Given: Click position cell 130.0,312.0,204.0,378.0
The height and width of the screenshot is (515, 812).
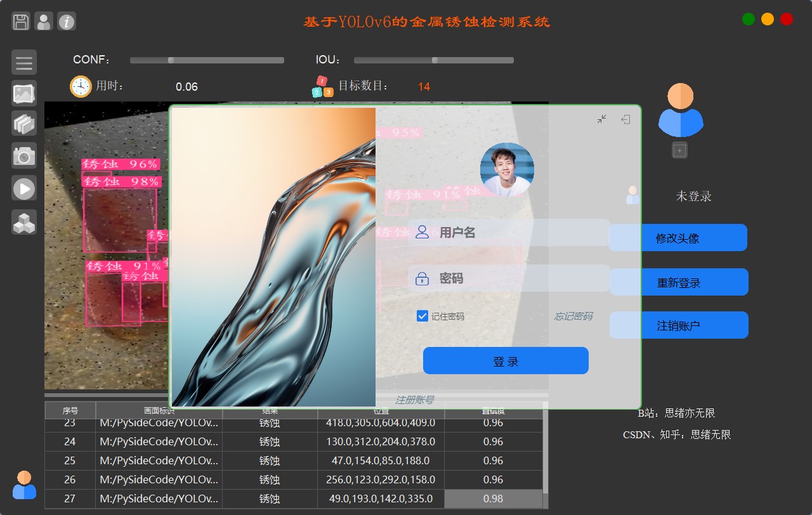Looking at the screenshot, I should tap(381, 441).
